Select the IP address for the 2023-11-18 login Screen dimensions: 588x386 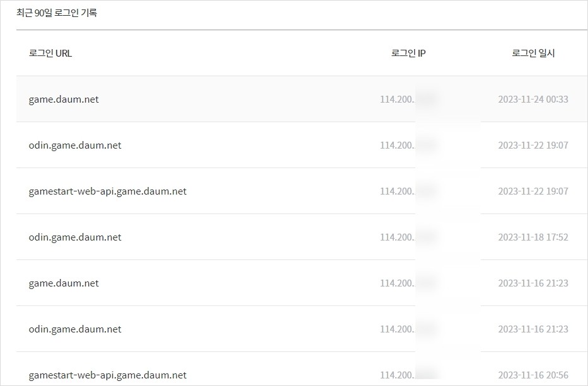click(x=408, y=237)
